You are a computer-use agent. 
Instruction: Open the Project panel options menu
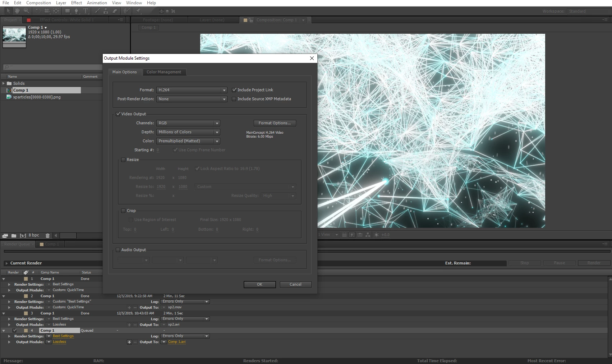point(121,20)
